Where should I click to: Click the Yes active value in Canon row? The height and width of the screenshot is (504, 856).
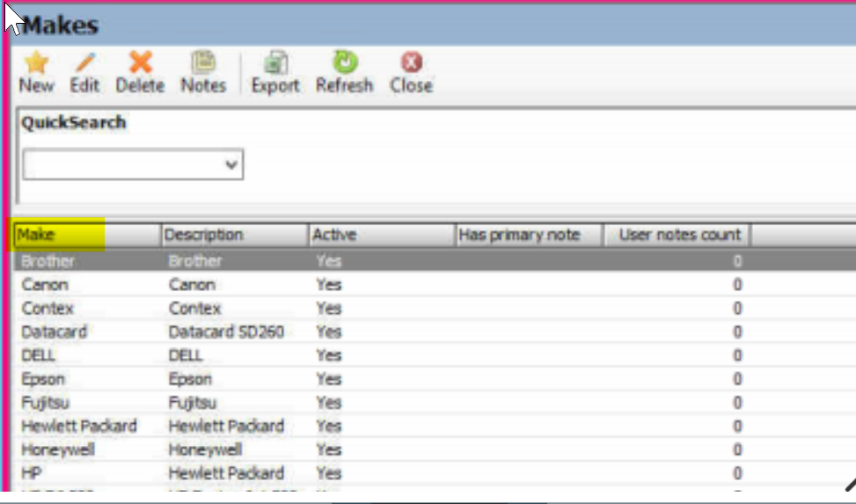(329, 284)
